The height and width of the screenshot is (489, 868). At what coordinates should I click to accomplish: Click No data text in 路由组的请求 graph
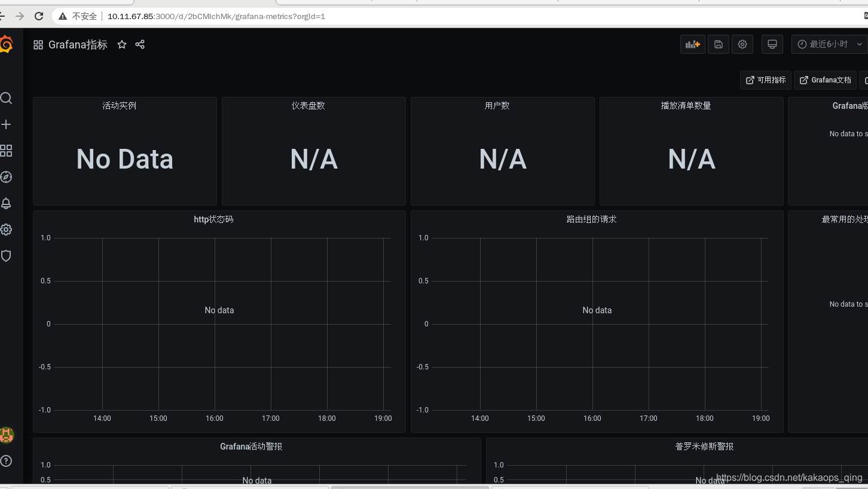tap(597, 310)
